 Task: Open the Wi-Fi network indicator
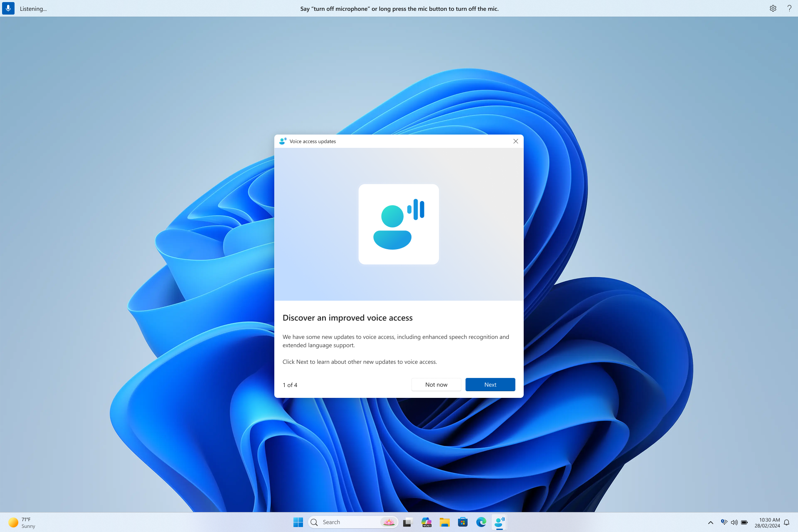[725, 522]
